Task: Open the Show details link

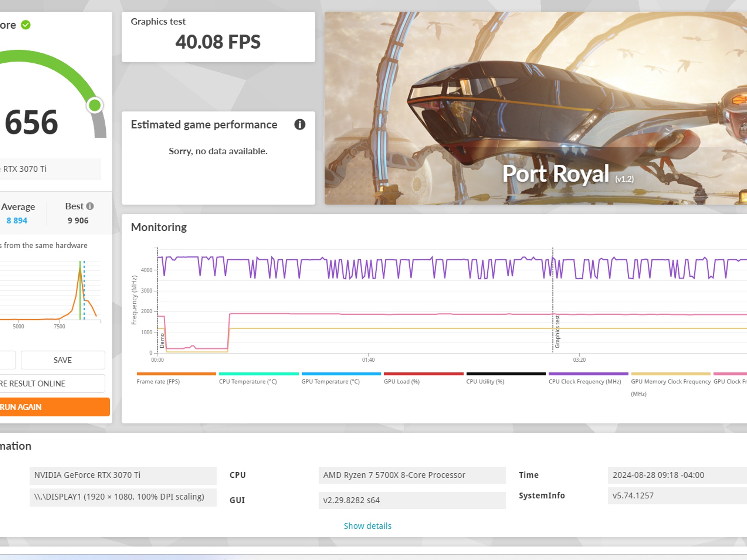Action: [367, 526]
